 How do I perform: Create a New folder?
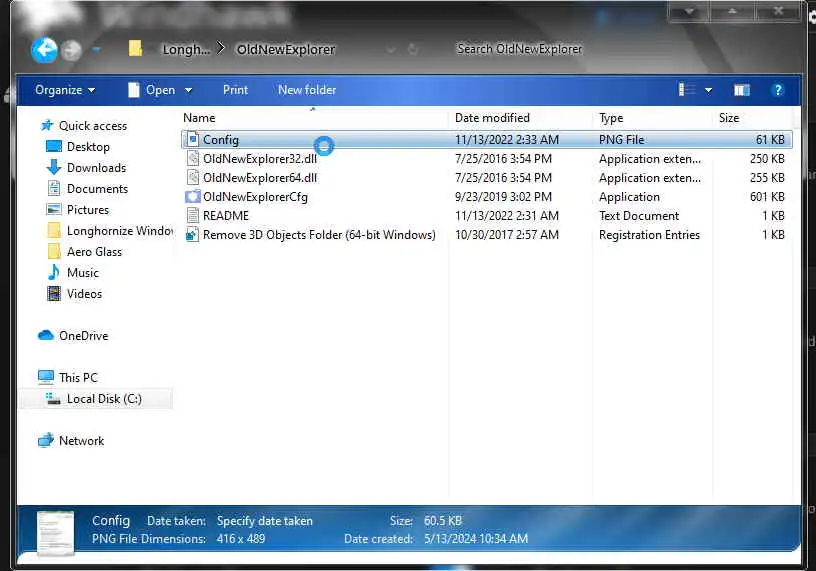[x=307, y=90]
